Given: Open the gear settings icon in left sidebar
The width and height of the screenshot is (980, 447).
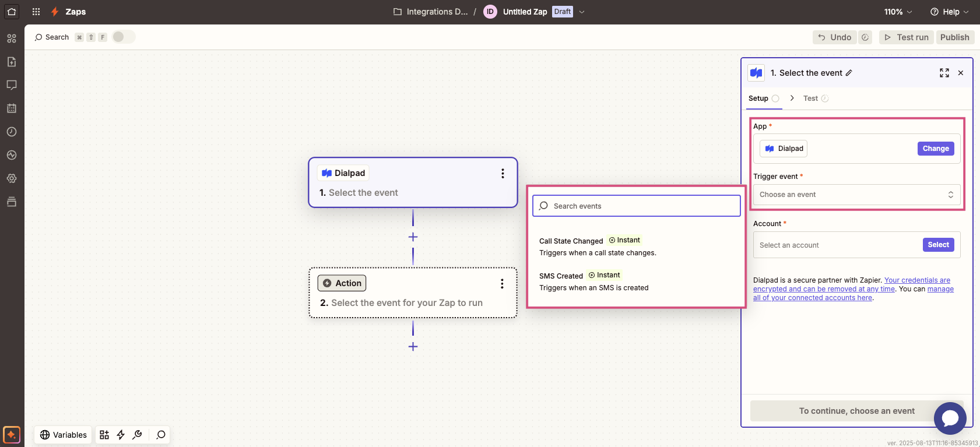Looking at the screenshot, I should click(x=12, y=178).
